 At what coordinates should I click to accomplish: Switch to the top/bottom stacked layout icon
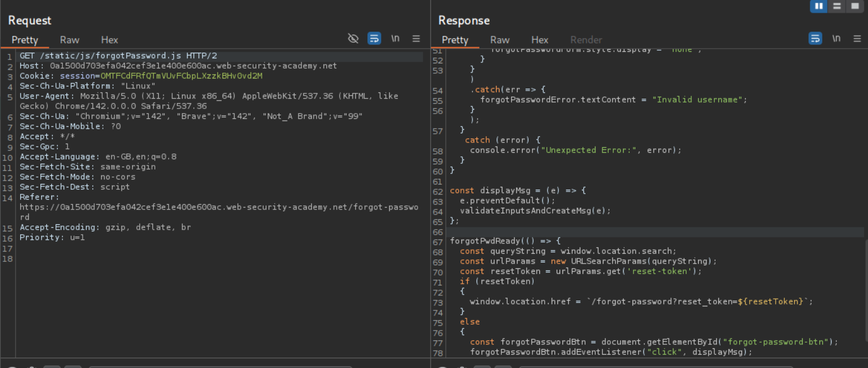pyautogui.click(x=836, y=6)
